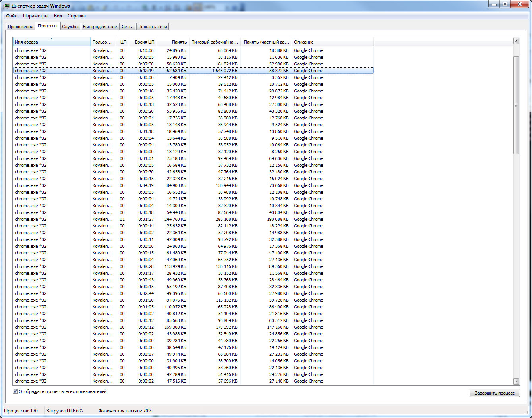Viewport: 532px width, 418px height.
Task: Switch to the Пользователи tab
Action: point(153,27)
